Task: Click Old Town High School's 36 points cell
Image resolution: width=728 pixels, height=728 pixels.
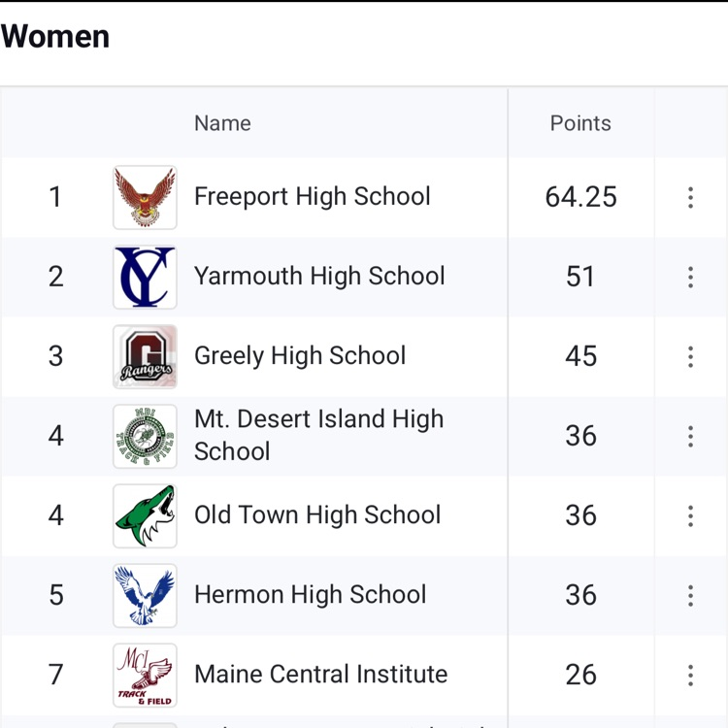Action: [580, 515]
